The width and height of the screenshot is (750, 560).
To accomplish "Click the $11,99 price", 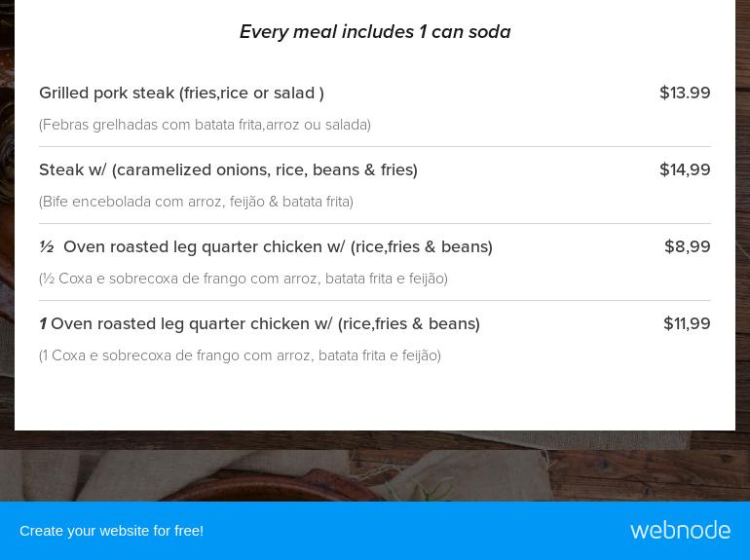I will (x=687, y=323).
